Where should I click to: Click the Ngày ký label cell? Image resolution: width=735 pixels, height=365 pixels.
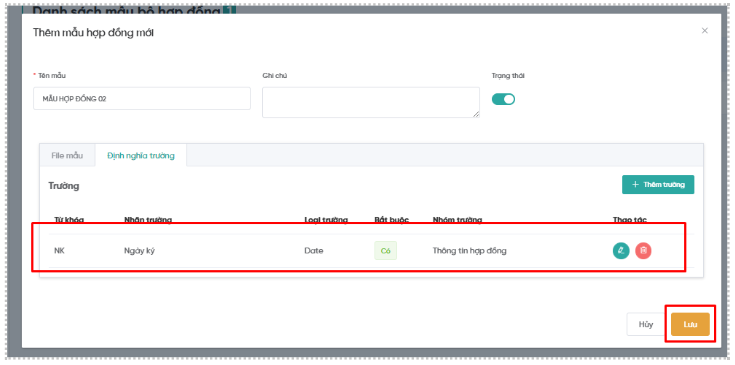[139, 251]
